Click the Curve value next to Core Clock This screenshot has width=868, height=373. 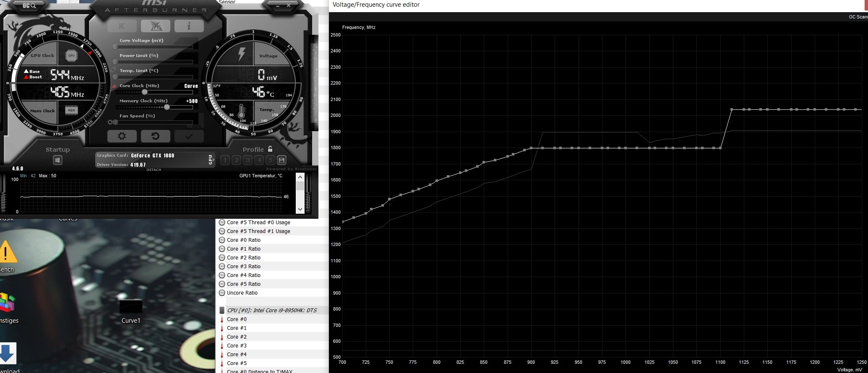(x=191, y=86)
